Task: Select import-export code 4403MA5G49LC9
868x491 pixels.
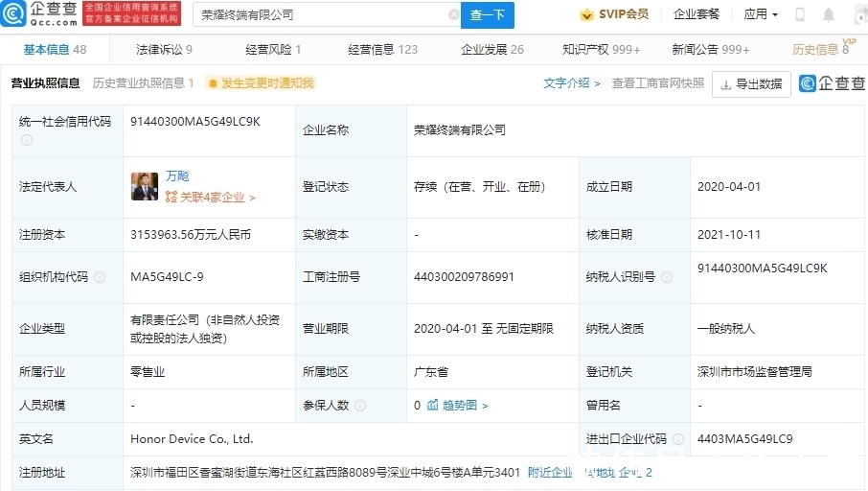Action: (x=745, y=439)
